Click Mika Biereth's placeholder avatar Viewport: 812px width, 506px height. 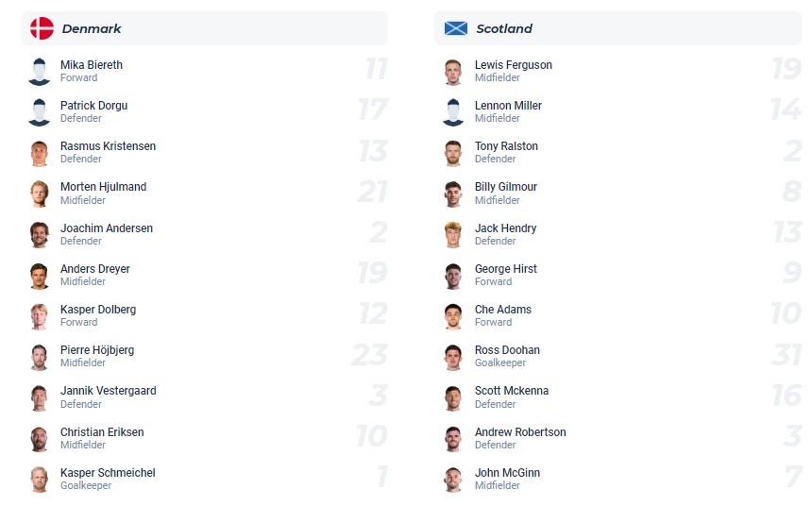[x=39, y=72]
